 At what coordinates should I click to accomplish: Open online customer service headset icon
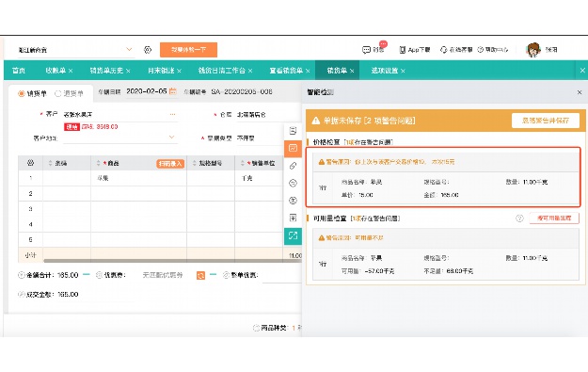[444, 50]
